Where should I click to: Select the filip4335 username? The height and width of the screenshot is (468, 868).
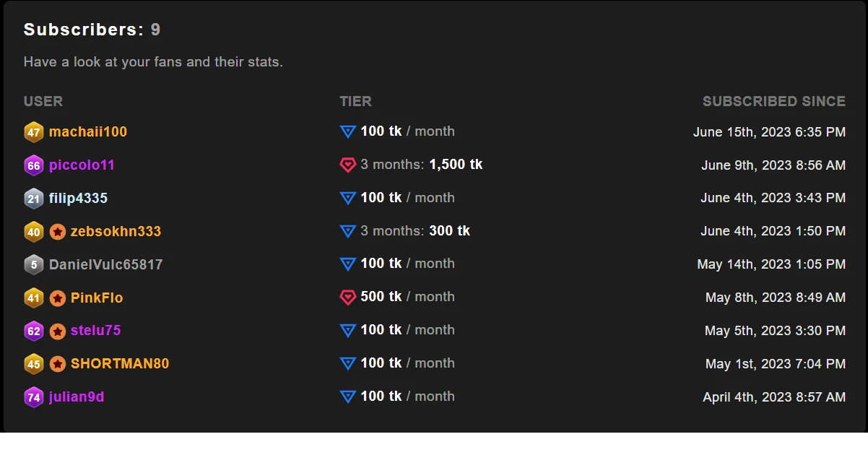click(78, 199)
